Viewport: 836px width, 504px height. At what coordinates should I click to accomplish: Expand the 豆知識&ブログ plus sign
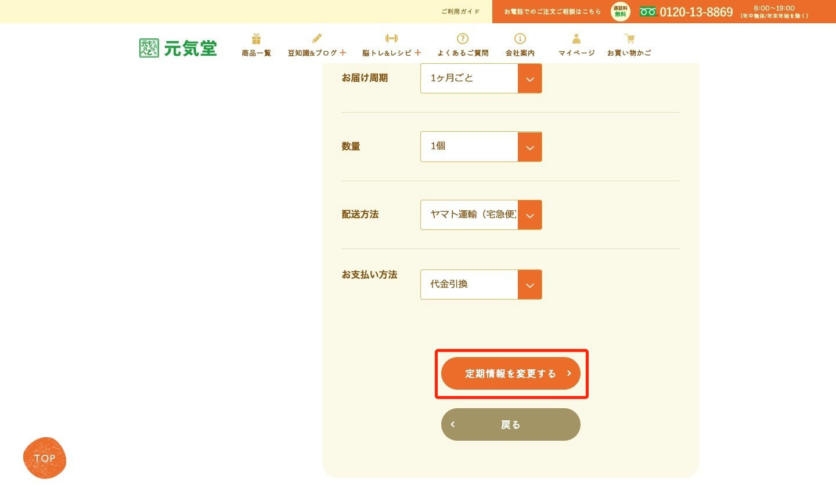coord(343,53)
